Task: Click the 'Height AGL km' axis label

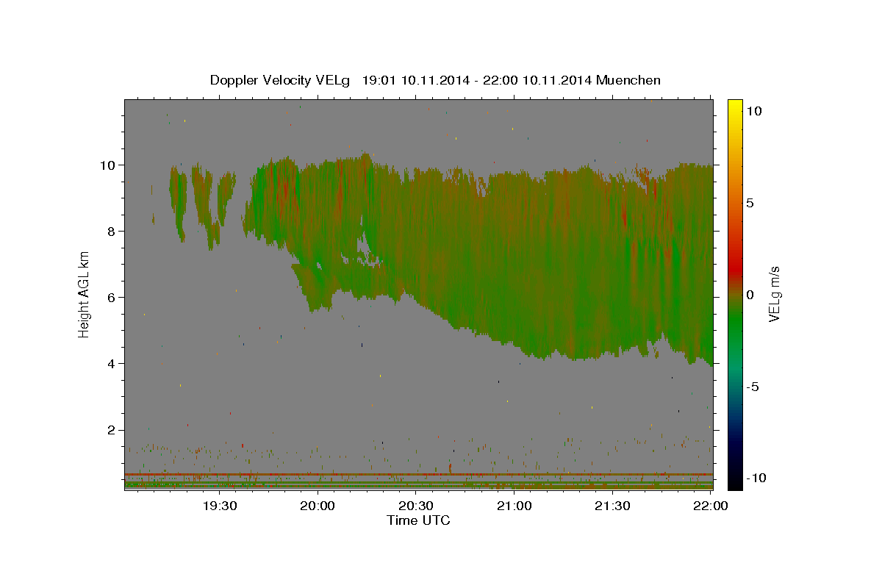Action: 84,293
